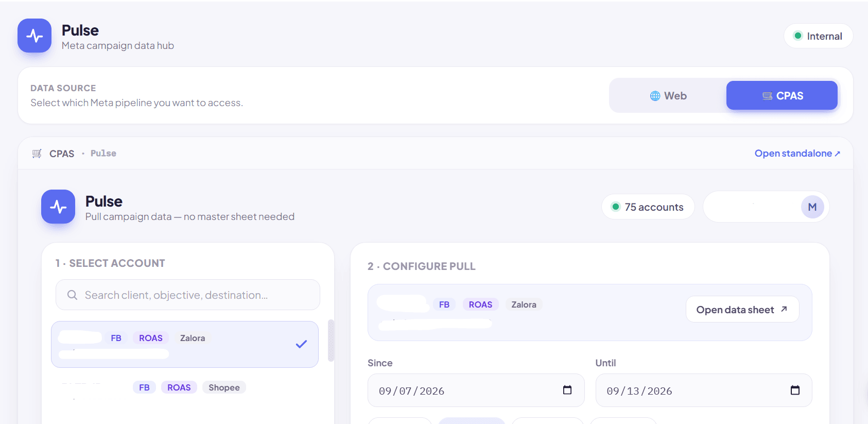Click the magnifier icon in the search box
The image size is (868, 424).
click(x=73, y=295)
